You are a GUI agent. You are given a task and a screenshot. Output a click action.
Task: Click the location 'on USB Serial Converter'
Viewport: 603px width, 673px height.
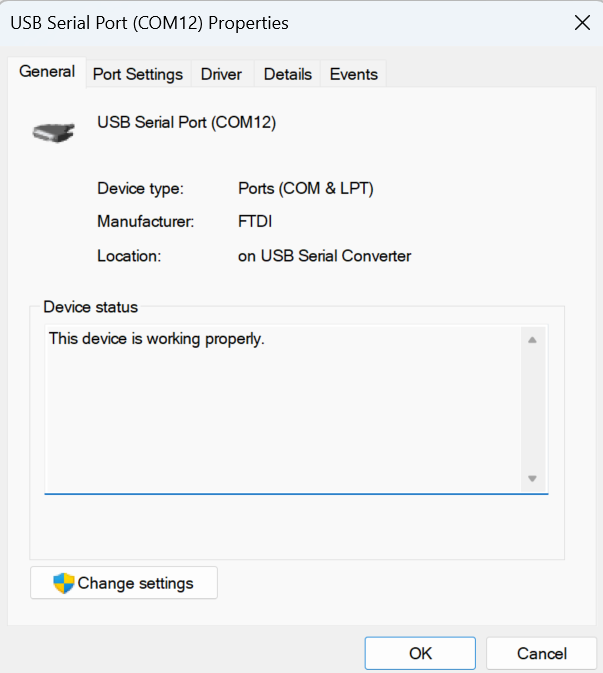click(324, 256)
